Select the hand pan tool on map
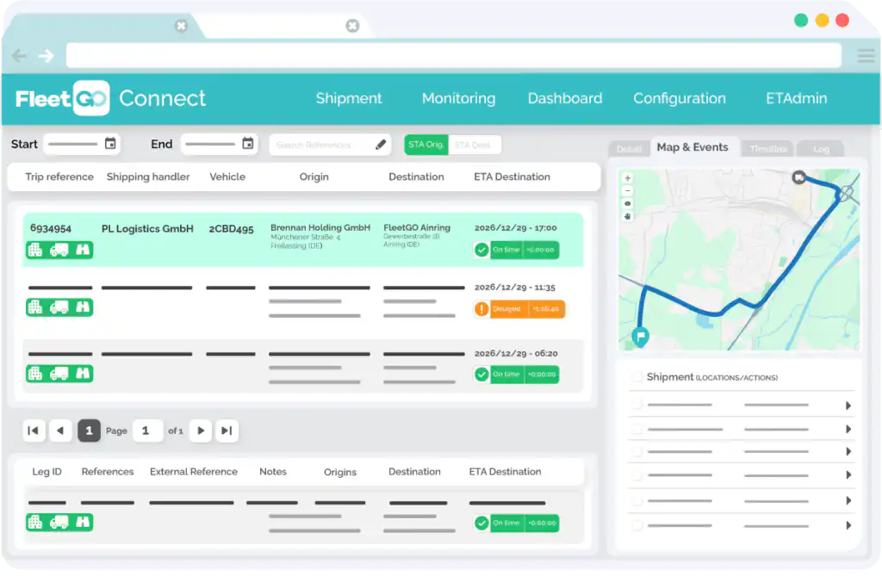 [x=628, y=216]
